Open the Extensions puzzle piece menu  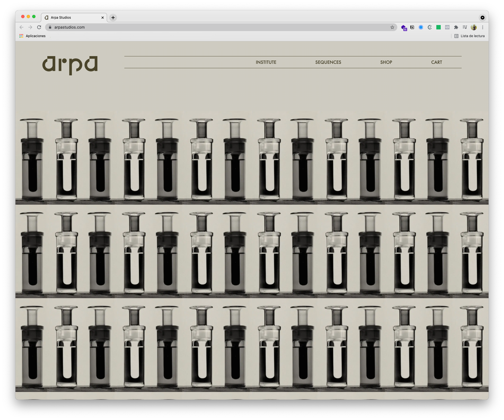click(x=456, y=27)
